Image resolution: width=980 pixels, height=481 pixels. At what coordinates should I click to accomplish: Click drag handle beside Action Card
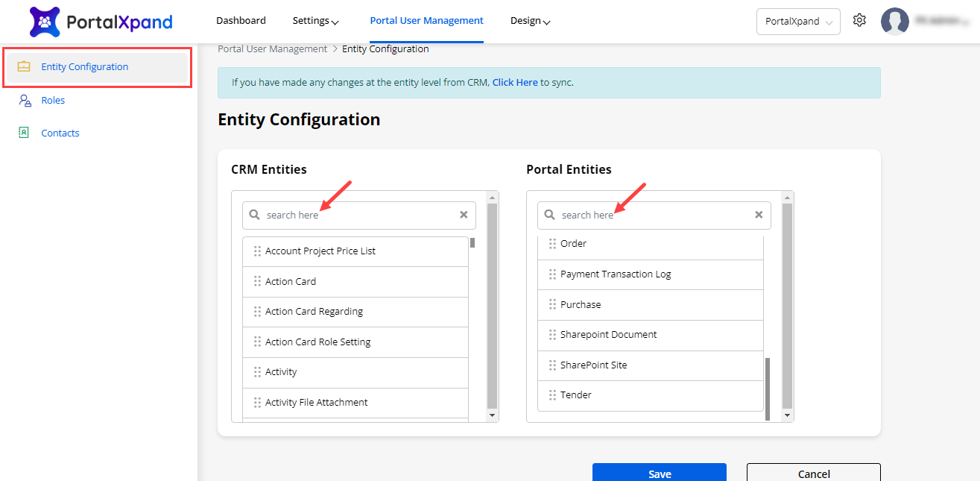257,282
